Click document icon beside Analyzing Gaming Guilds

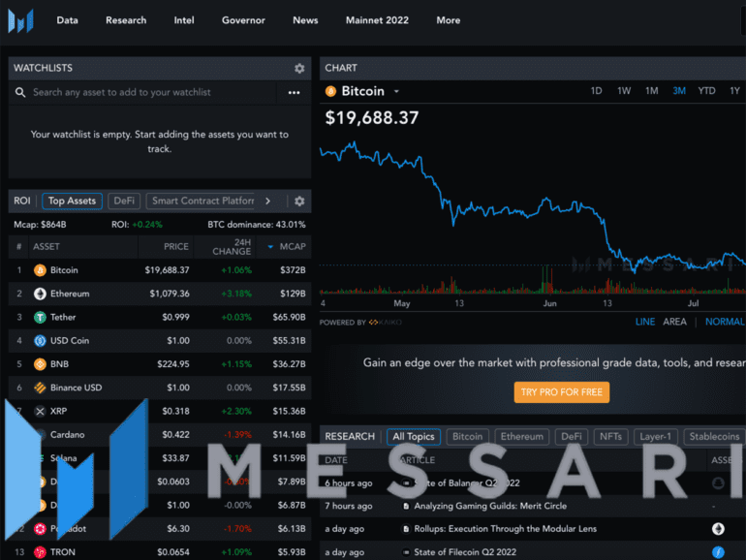coord(406,507)
